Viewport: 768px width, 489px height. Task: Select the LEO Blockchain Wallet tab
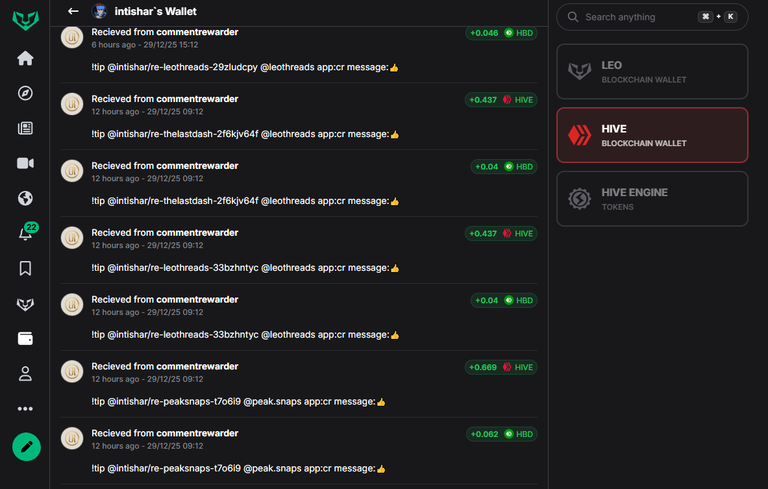[x=652, y=72]
